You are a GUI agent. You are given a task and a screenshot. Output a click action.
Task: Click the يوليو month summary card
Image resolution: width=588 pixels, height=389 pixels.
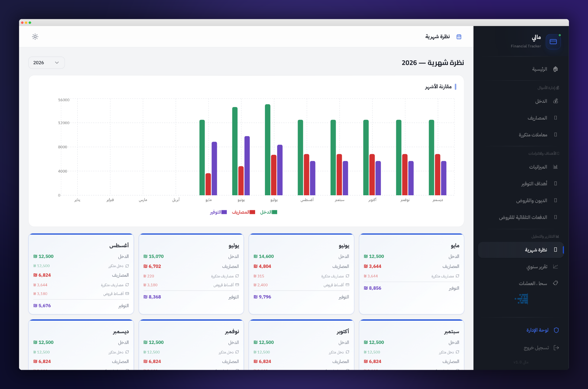pyautogui.click(x=191, y=274)
